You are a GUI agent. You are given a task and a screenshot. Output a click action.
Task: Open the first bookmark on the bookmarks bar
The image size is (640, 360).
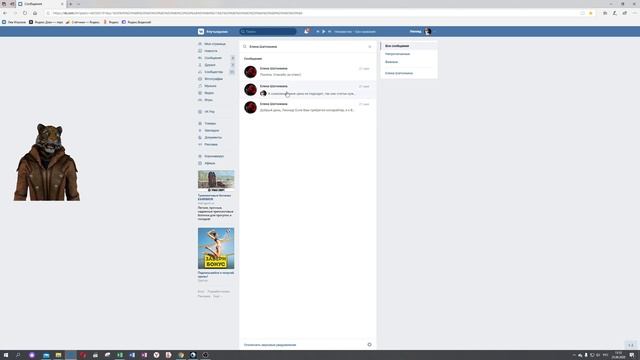[x=13, y=22]
